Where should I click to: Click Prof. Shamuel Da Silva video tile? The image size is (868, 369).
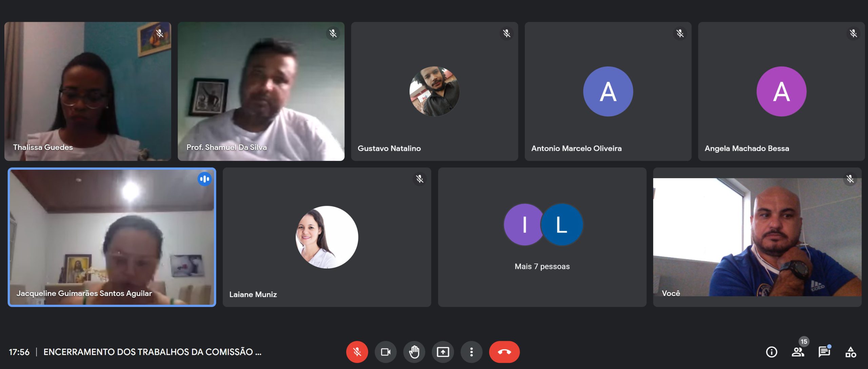click(x=261, y=91)
